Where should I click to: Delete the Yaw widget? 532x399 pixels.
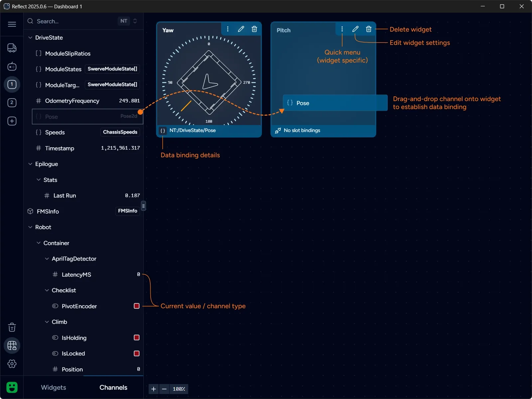pyautogui.click(x=254, y=29)
